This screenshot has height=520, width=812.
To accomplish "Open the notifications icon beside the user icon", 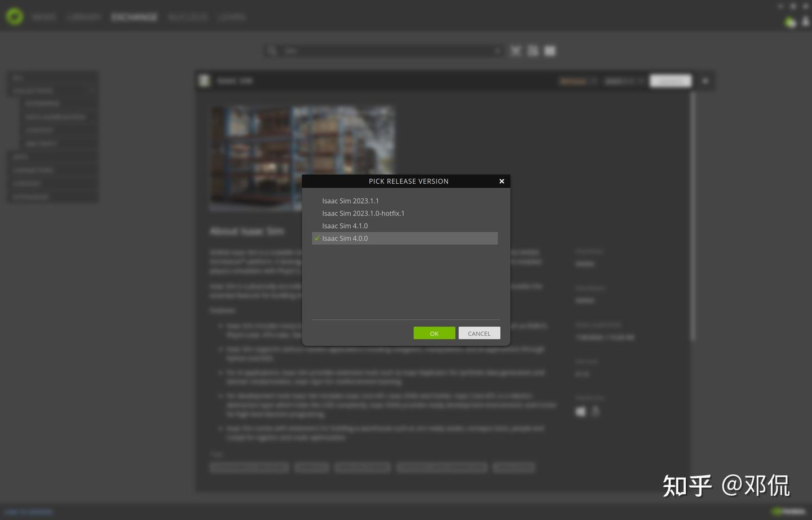I will pyautogui.click(x=790, y=22).
